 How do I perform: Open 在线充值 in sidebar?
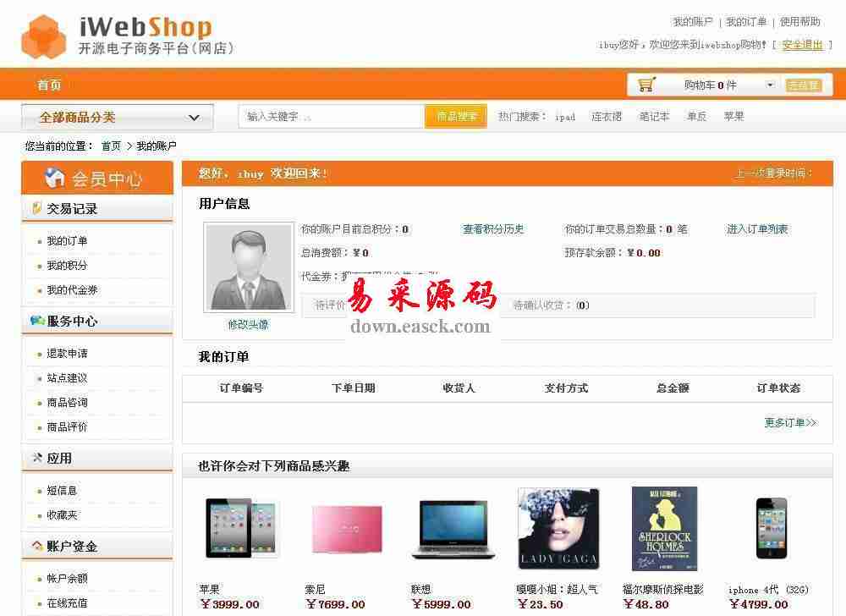[x=67, y=602]
